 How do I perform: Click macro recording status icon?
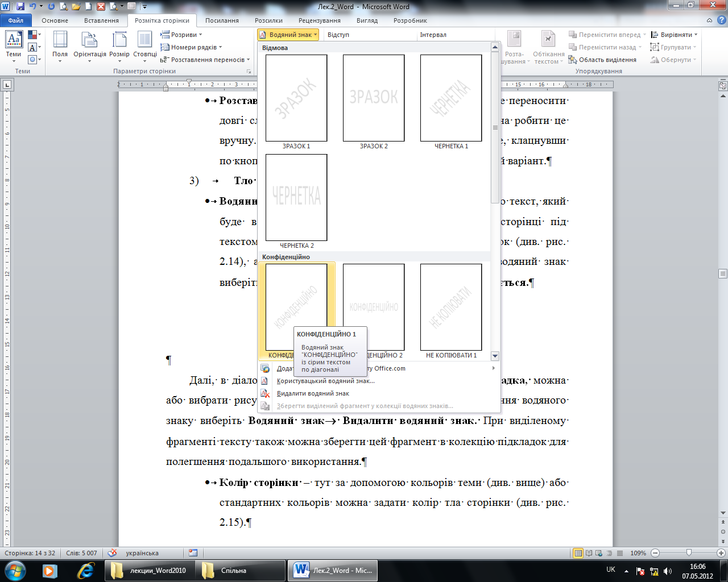(193, 553)
